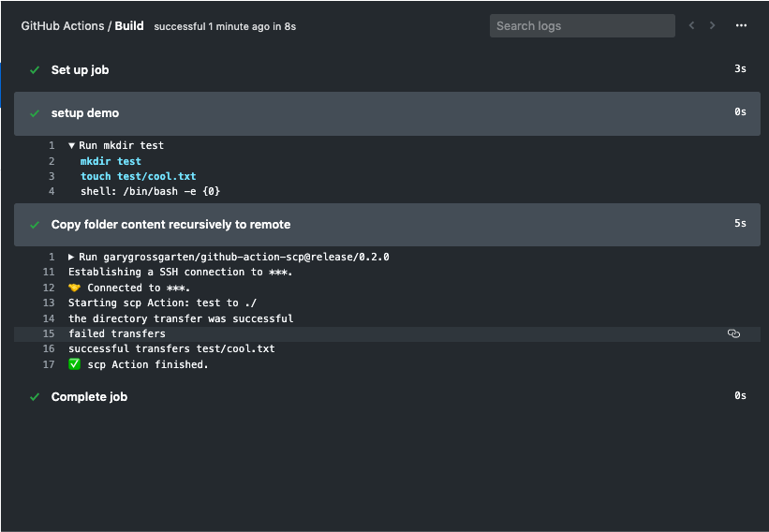Click the Search logs input field

click(583, 26)
